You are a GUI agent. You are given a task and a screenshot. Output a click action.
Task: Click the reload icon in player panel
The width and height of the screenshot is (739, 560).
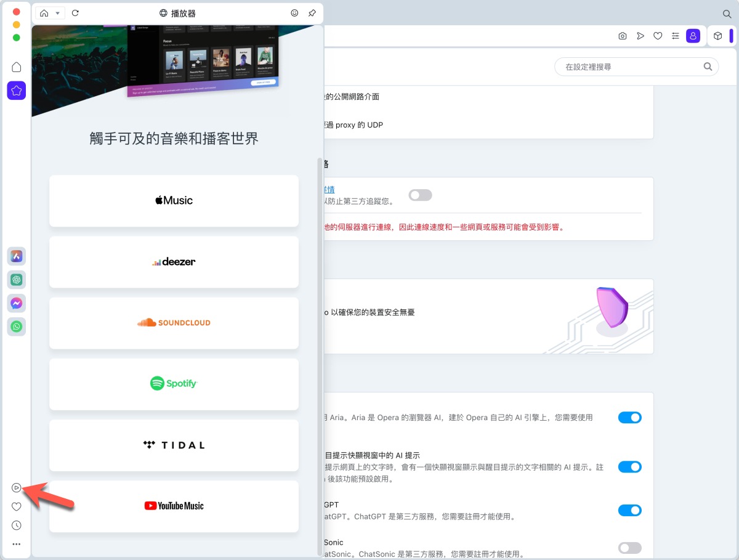pyautogui.click(x=75, y=13)
